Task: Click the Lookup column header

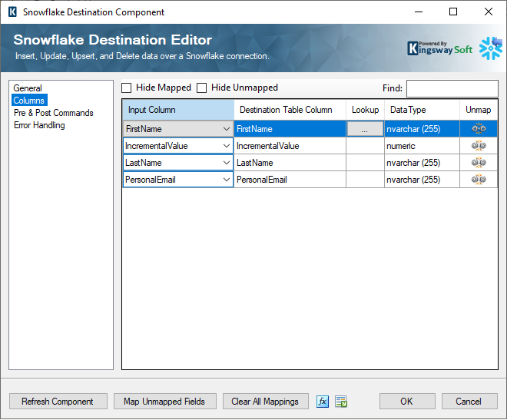Action: coord(365,110)
